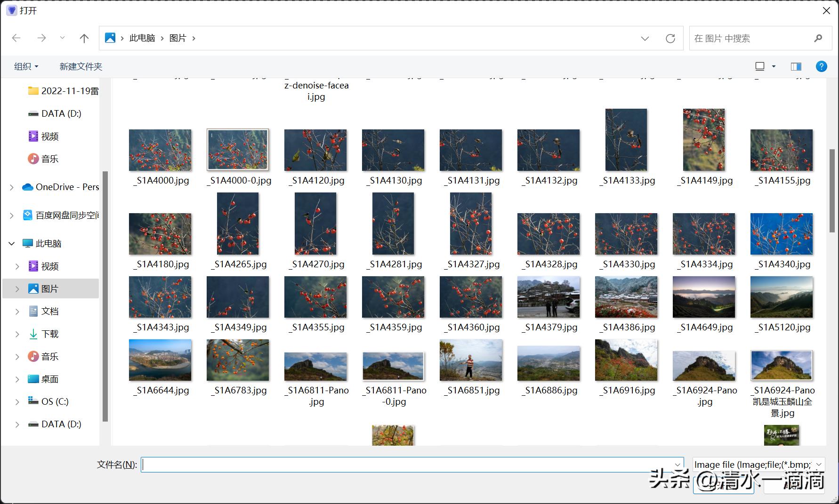
Task: Click 新建文件夹 to create a folder
Action: tap(80, 66)
